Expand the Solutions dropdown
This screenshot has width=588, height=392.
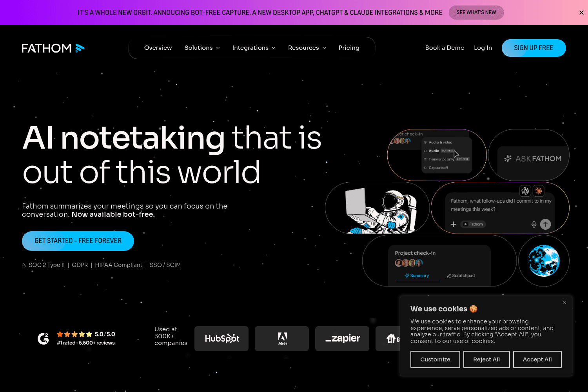[x=202, y=48]
